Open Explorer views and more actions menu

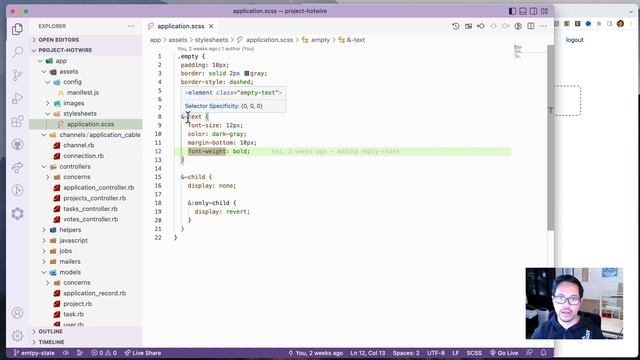[131, 26]
